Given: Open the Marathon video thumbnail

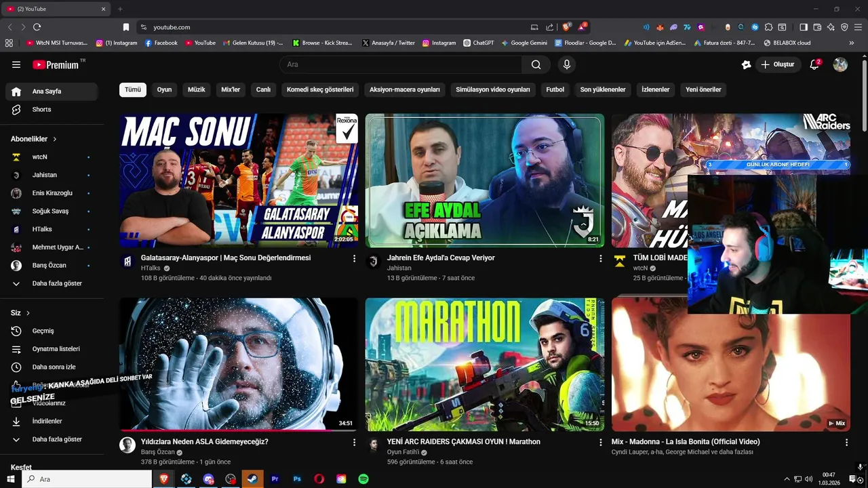Looking at the screenshot, I should pyautogui.click(x=484, y=364).
